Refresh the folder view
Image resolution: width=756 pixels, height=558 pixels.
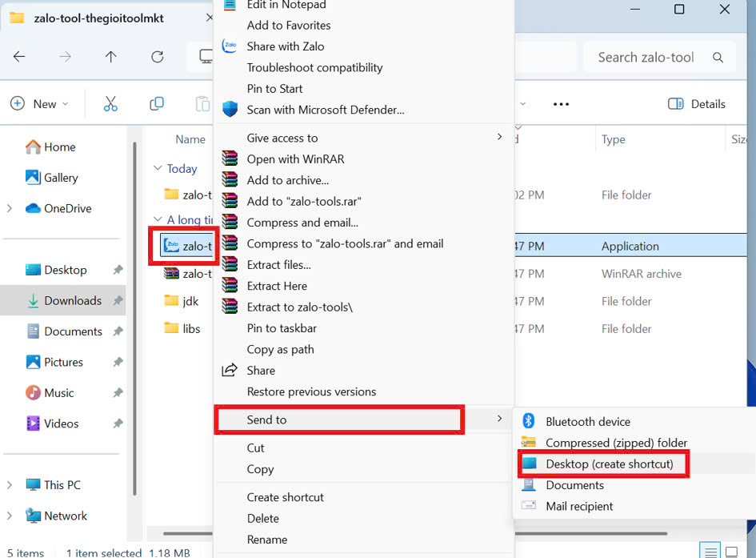157,57
